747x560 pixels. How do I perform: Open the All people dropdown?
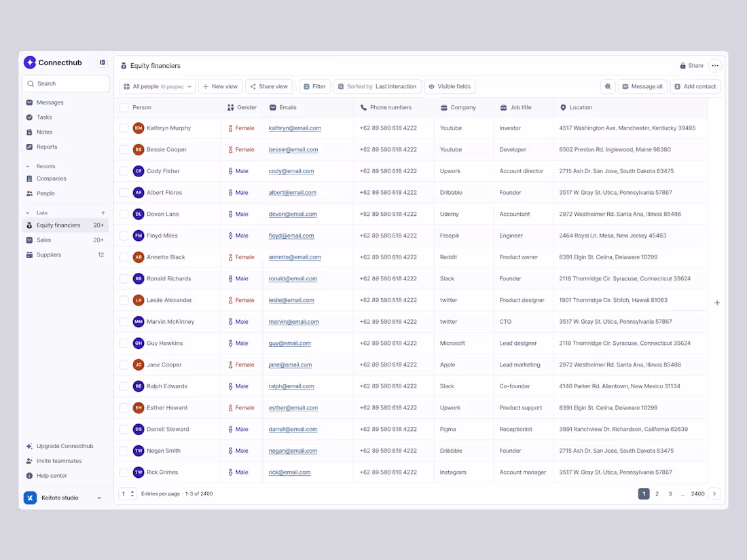click(157, 86)
